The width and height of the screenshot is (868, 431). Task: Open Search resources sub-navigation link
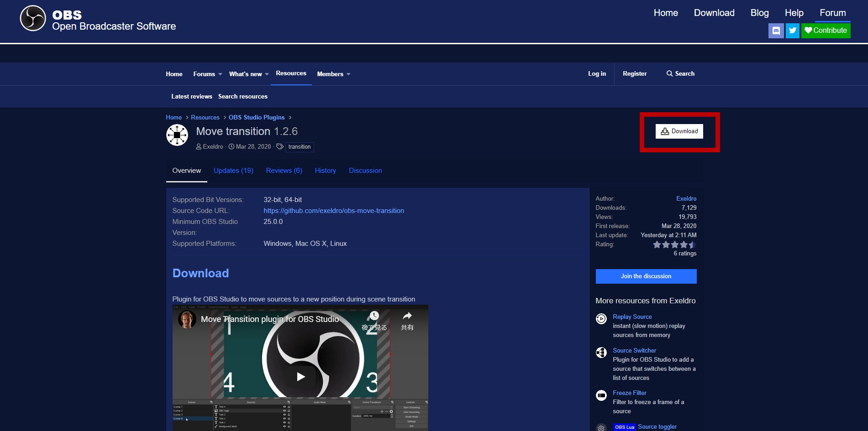point(243,96)
